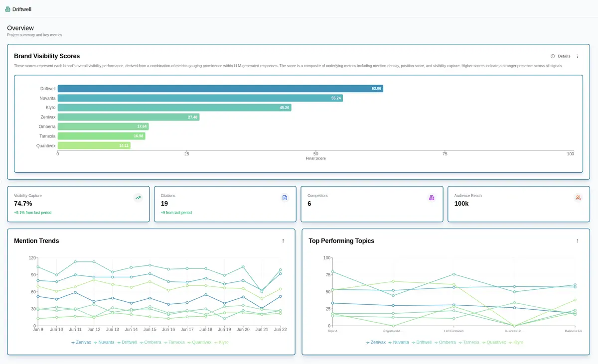Open Mention Trends three-dot options menu

pyautogui.click(x=283, y=241)
